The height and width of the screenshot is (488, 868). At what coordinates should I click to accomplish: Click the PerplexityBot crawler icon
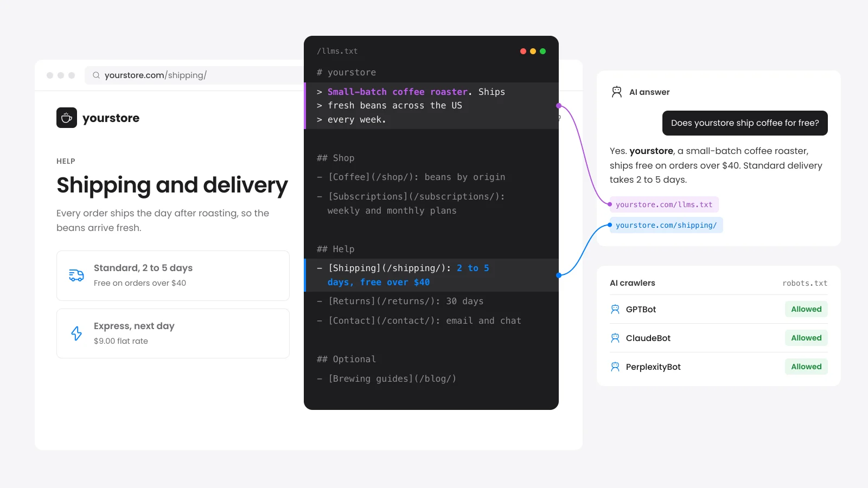pyautogui.click(x=615, y=367)
